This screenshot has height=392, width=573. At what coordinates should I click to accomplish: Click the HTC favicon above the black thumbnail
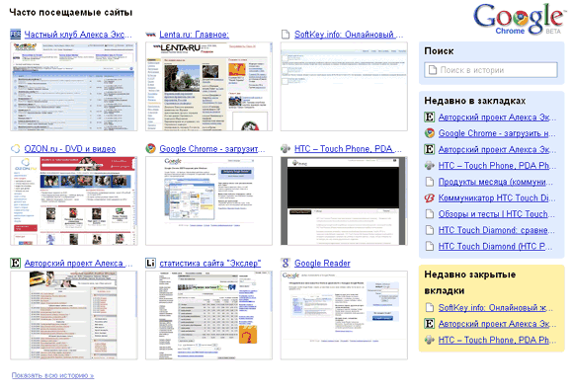(286, 149)
